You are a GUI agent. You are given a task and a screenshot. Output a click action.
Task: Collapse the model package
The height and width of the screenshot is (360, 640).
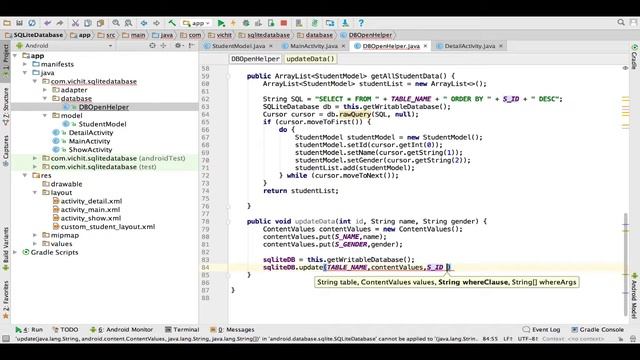pos(45,116)
